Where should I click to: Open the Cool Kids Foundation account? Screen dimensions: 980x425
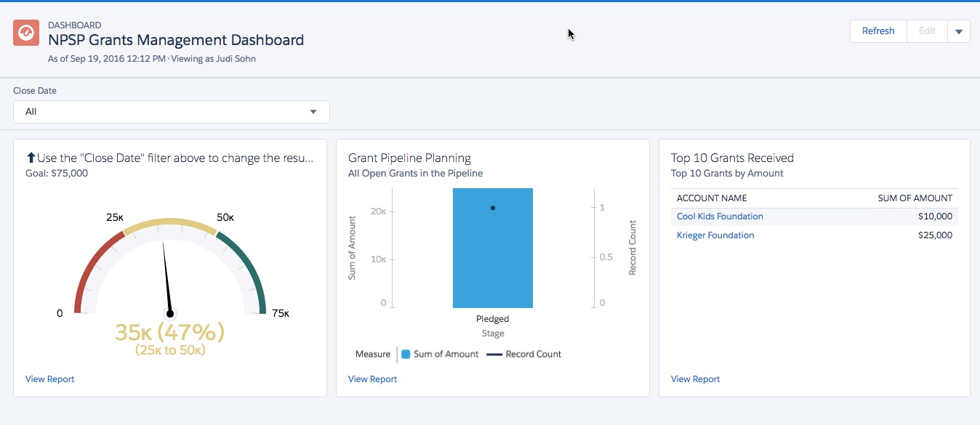click(x=720, y=216)
